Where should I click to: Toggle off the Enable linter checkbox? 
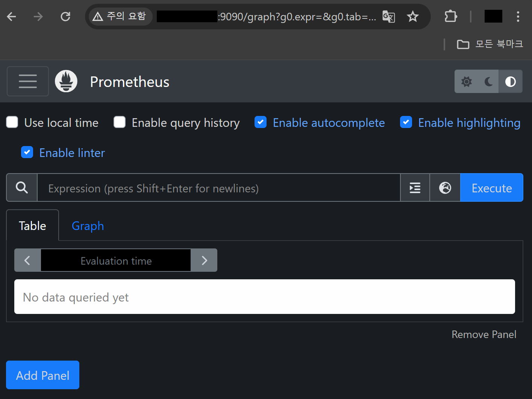point(27,152)
